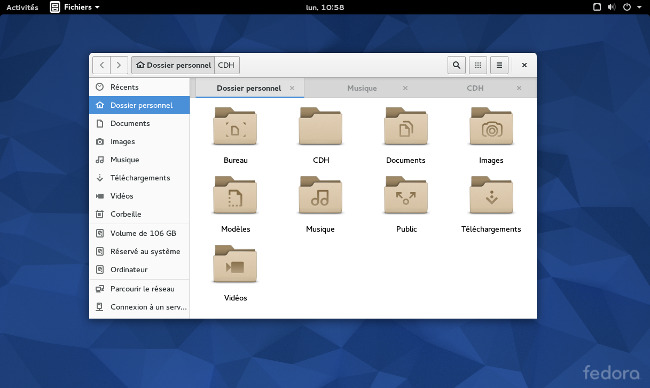Open Récents in the sidebar
The width and height of the screenshot is (650, 388).
click(x=139, y=87)
